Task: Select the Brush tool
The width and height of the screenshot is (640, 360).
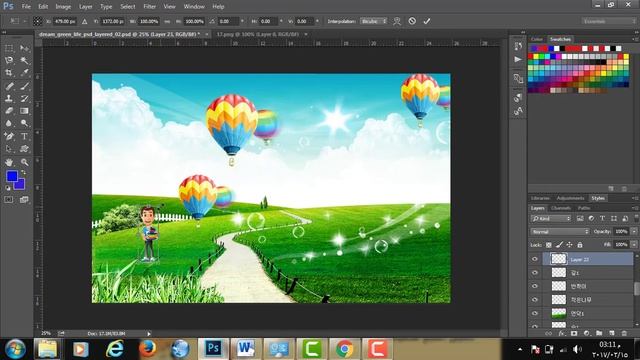Action: point(24,86)
